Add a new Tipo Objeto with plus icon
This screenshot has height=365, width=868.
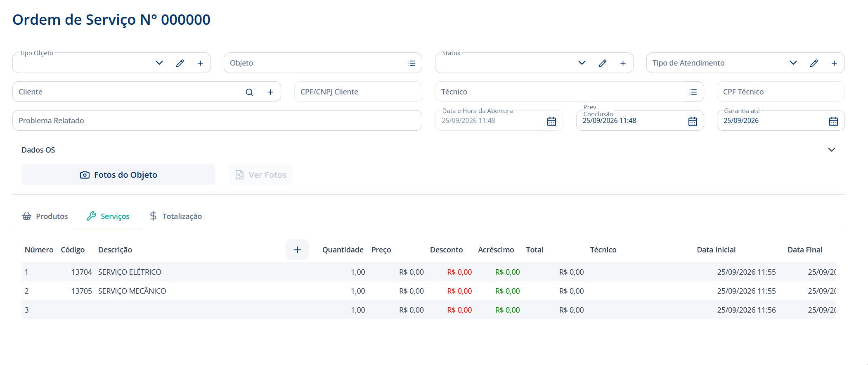pyautogui.click(x=200, y=63)
